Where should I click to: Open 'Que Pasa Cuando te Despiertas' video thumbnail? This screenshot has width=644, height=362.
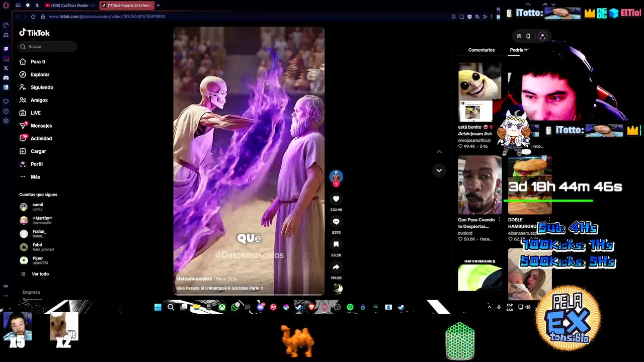pyautogui.click(x=479, y=185)
